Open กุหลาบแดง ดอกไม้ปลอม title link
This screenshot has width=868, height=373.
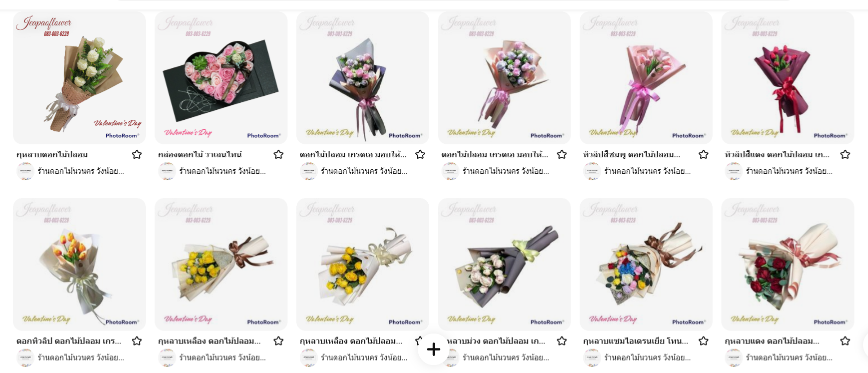[772, 341]
